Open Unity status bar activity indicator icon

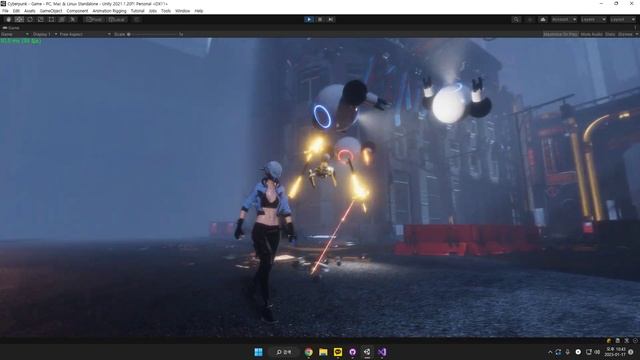click(x=635, y=341)
